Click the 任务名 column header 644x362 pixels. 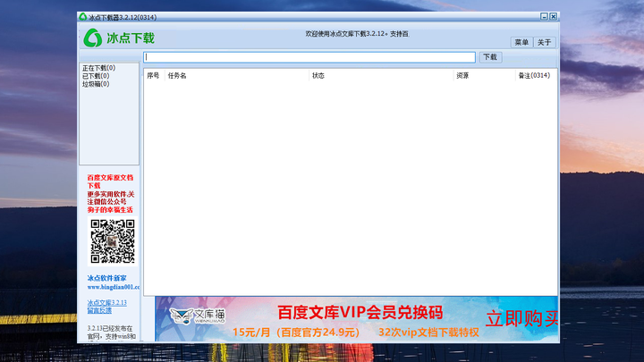pyautogui.click(x=236, y=75)
